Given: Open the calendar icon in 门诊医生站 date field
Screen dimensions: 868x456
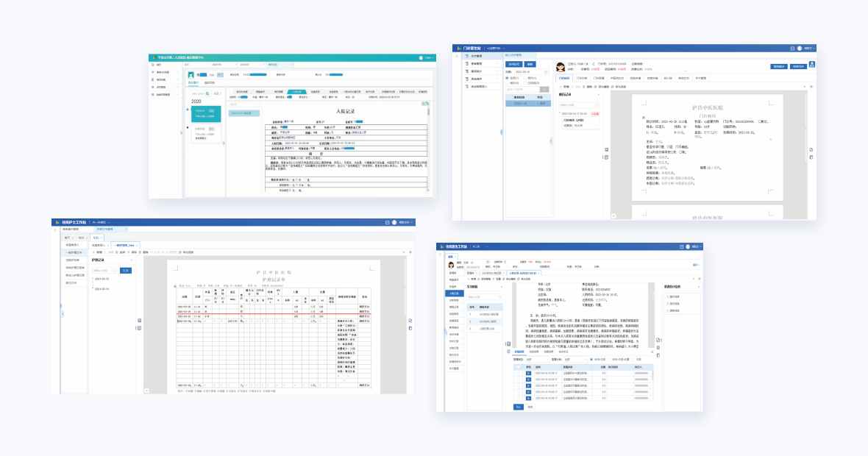Looking at the screenshot, I should [547, 72].
